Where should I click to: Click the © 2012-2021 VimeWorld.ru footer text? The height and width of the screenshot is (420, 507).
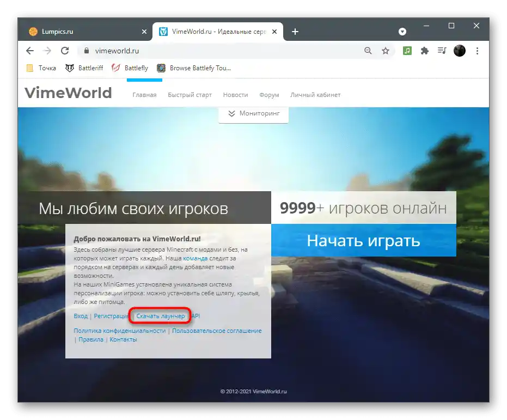pos(254,392)
